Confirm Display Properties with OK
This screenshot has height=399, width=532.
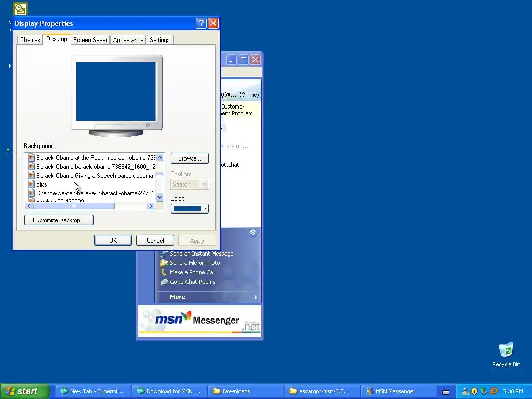pyautogui.click(x=113, y=241)
